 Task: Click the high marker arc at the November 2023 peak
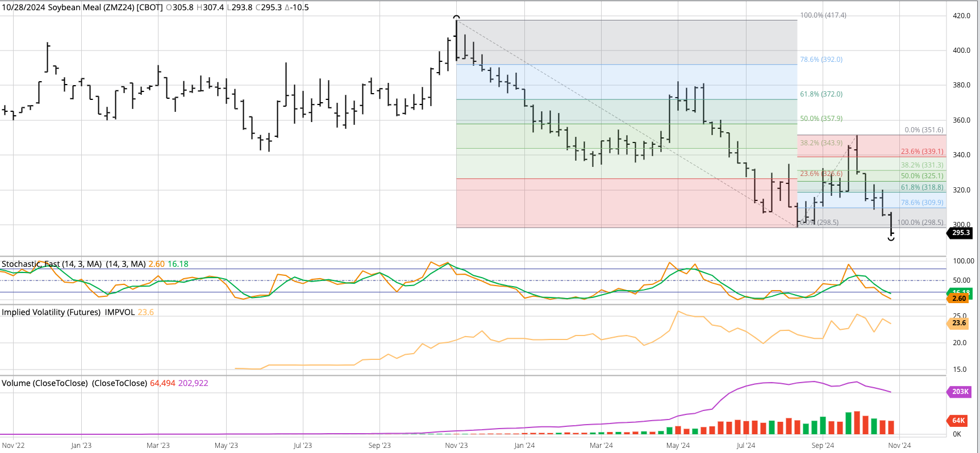click(x=456, y=18)
